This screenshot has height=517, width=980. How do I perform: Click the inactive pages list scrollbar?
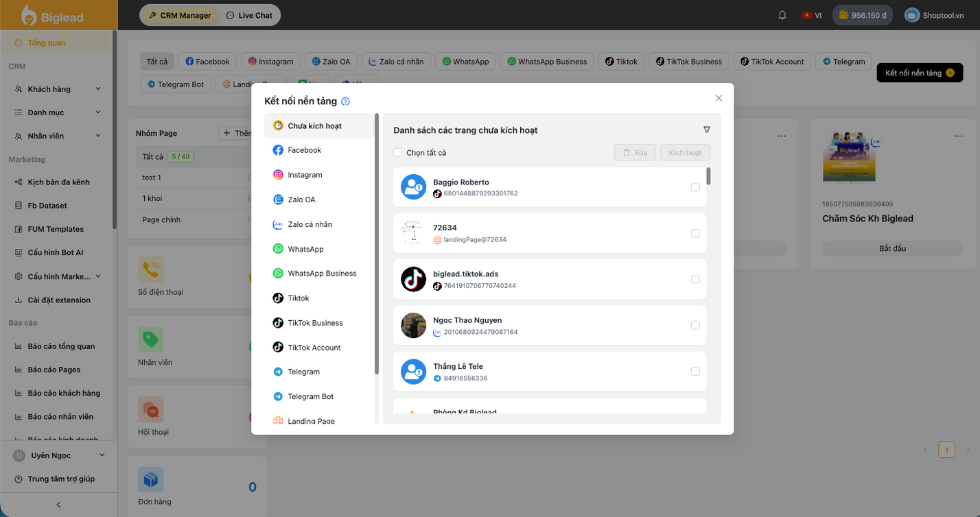[x=709, y=176]
